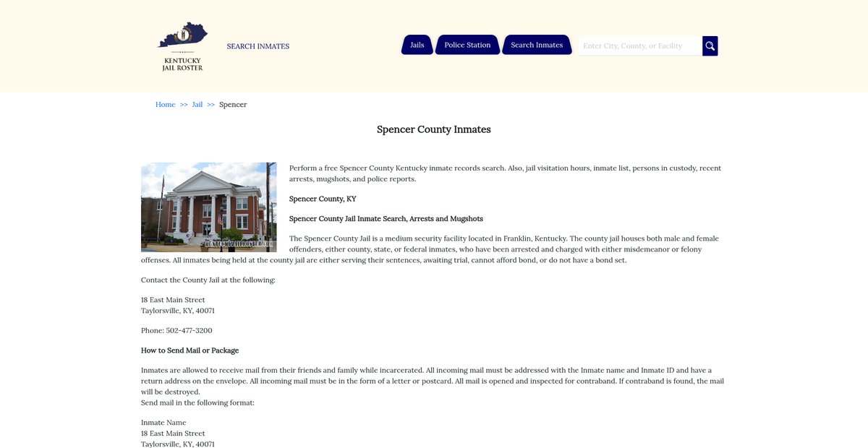Click the Spencer County Inmates page title

pyautogui.click(x=434, y=130)
